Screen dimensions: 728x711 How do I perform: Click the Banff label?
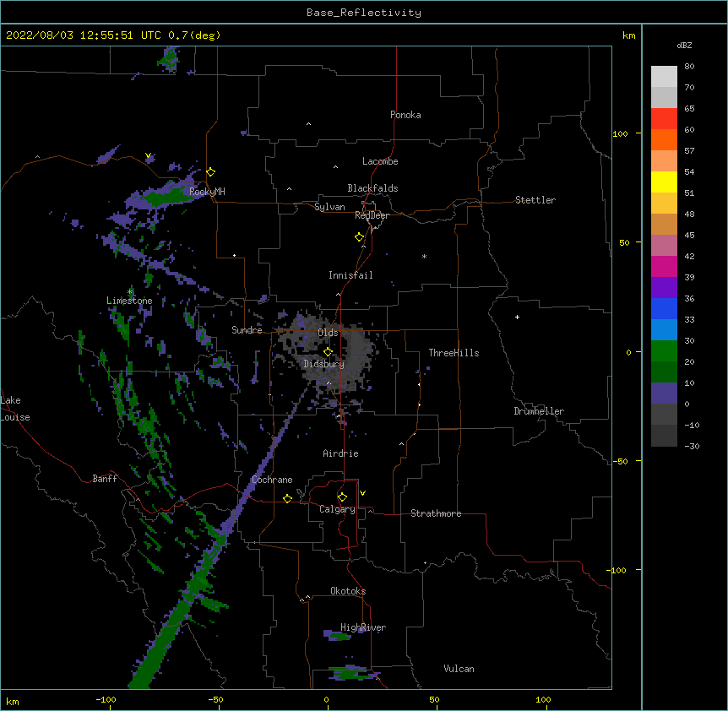[105, 479]
